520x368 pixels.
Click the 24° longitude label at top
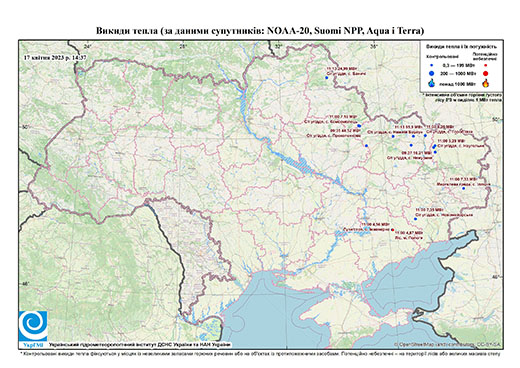[x=88, y=46]
